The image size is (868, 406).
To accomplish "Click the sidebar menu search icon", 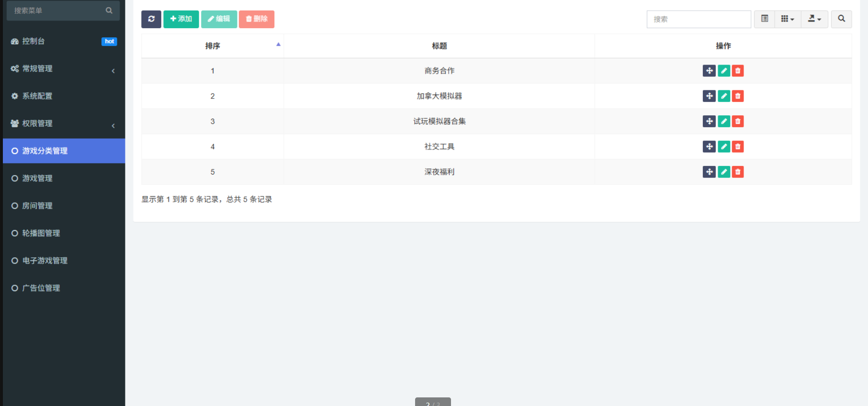I will click(109, 11).
